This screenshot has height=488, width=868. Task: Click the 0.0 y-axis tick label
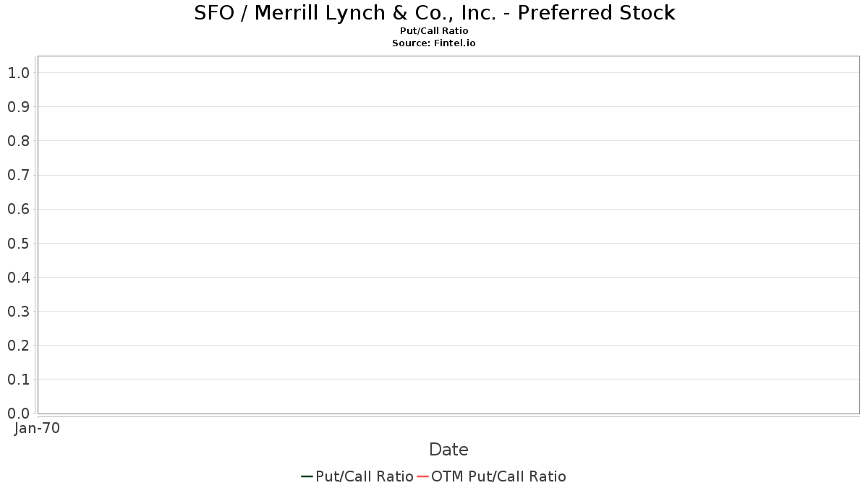pos(18,414)
